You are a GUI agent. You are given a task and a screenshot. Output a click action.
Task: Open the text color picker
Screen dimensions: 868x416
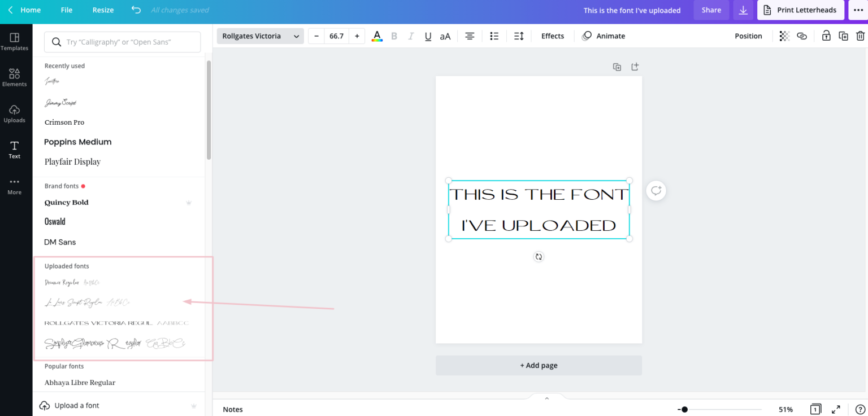(x=377, y=36)
